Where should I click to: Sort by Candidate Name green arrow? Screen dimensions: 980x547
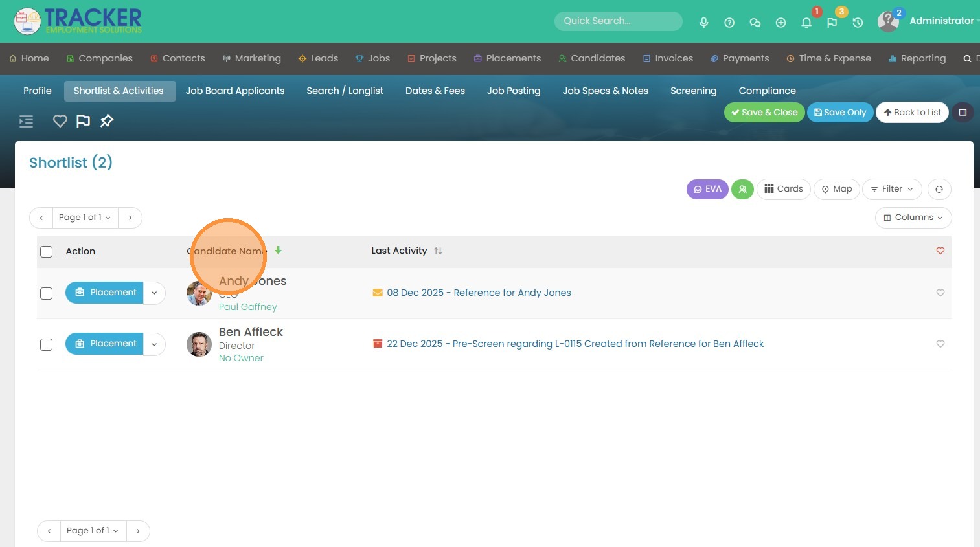(278, 251)
